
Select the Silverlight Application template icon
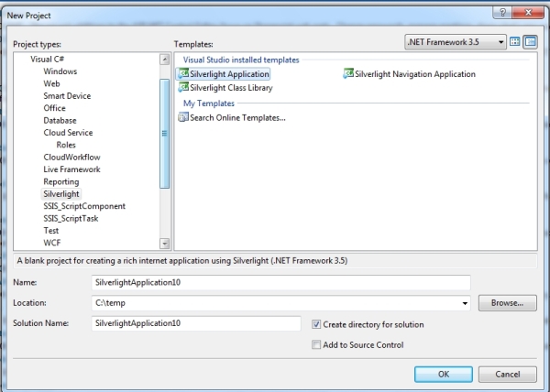pos(183,73)
